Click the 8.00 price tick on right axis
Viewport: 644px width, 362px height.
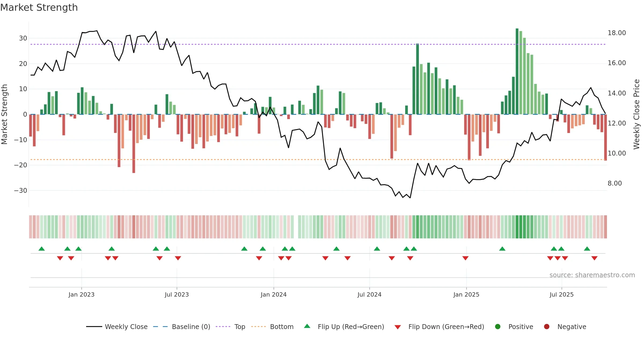pyautogui.click(x=614, y=183)
